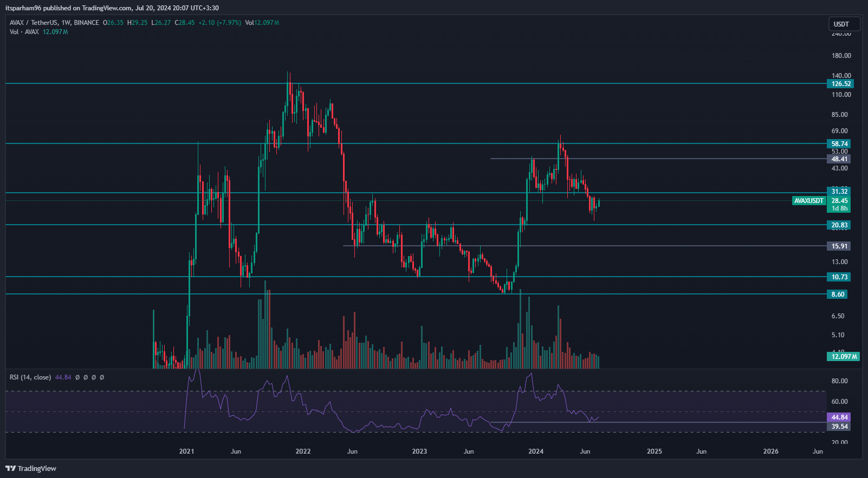Click the 2026 time axis label

click(x=770, y=451)
